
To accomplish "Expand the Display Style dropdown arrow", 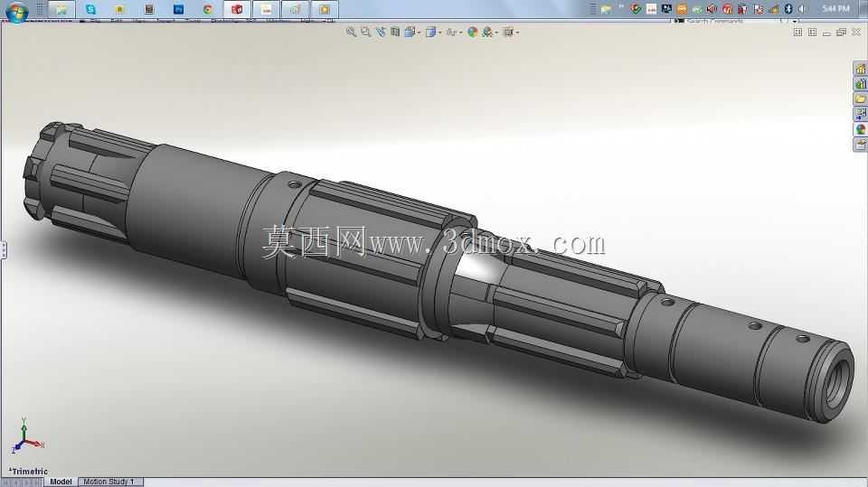I will pyautogui.click(x=440, y=33).
